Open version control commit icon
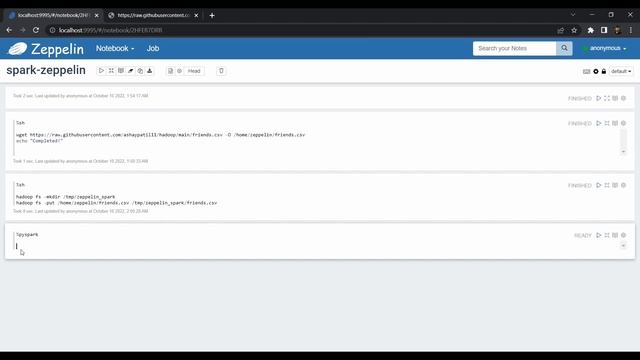The image size is (640, 360). (170, 71)
